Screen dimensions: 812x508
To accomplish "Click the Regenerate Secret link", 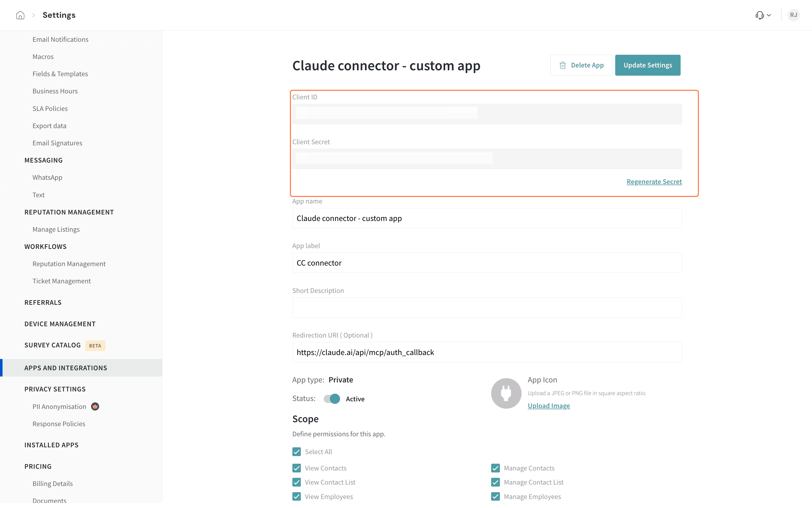I will point(654,182).
